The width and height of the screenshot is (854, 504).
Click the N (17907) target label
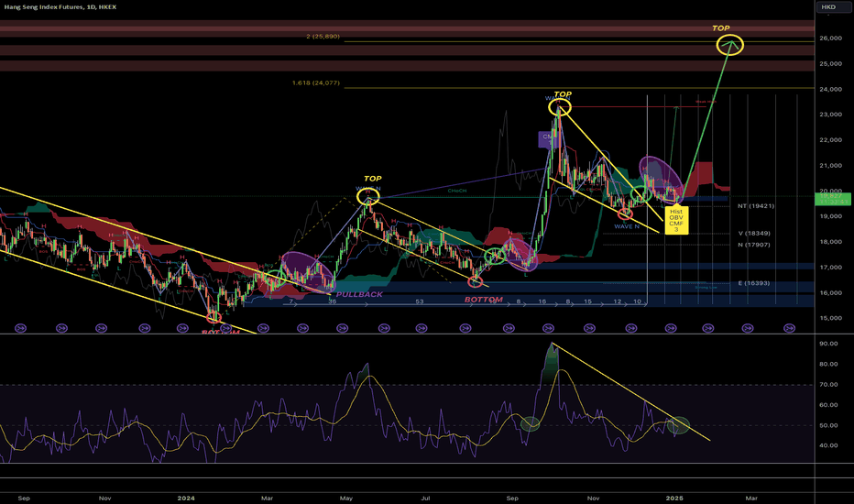click(x=754, y=245)
